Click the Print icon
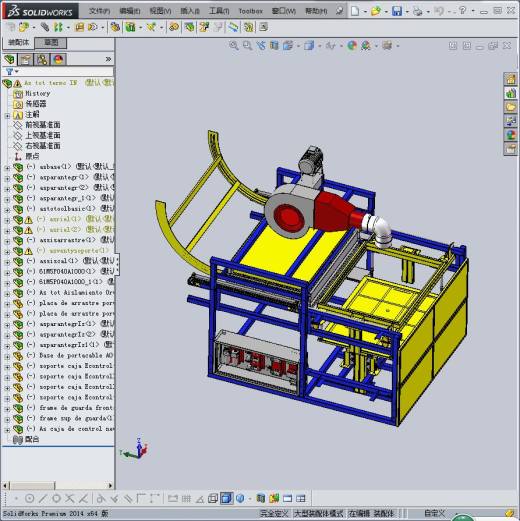The width and height of the screenshot is (520, 521). pyautogui.click(x=417, y=11)
